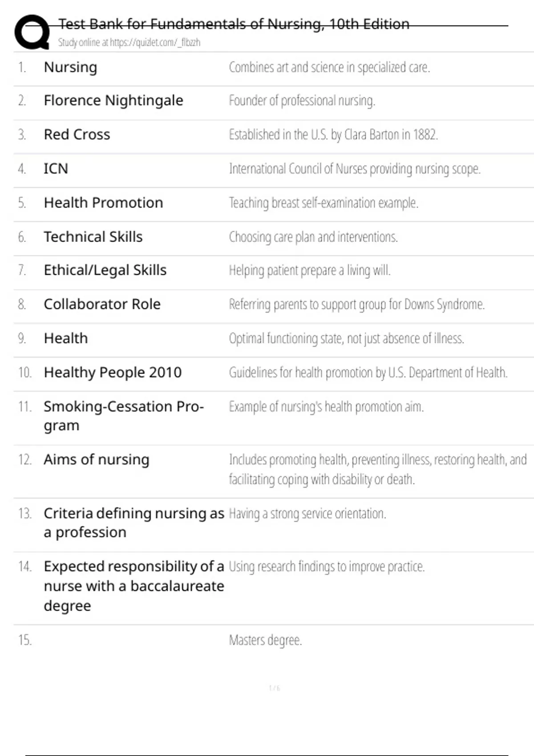Select the "Collaborator Role" term

coord(102,304)
